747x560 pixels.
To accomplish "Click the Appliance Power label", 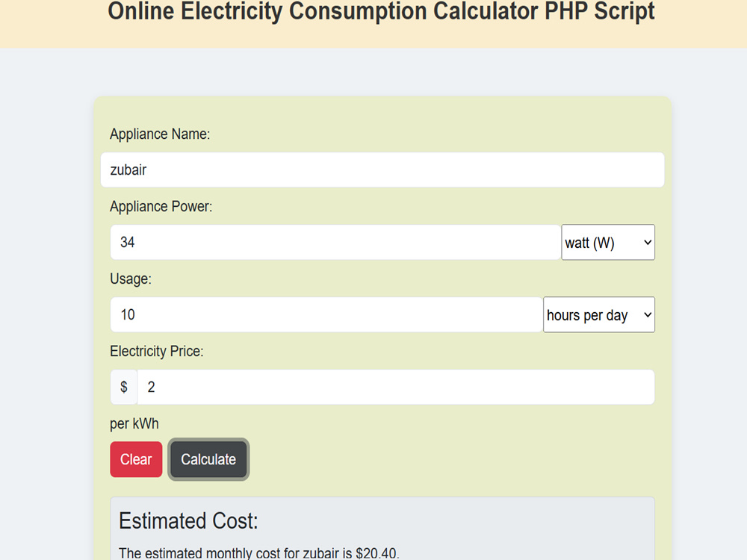I will click(x=161, y=207).
